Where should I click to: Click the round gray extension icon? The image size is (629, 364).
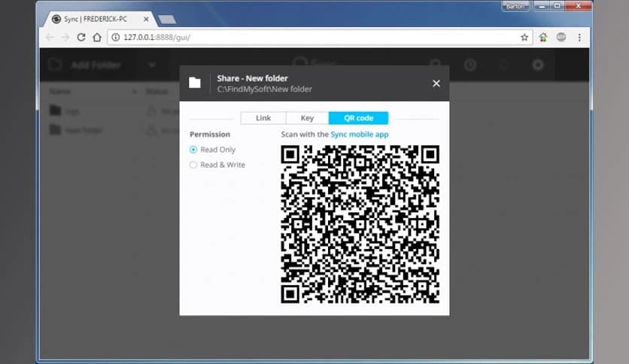click(x=561, y=38)
